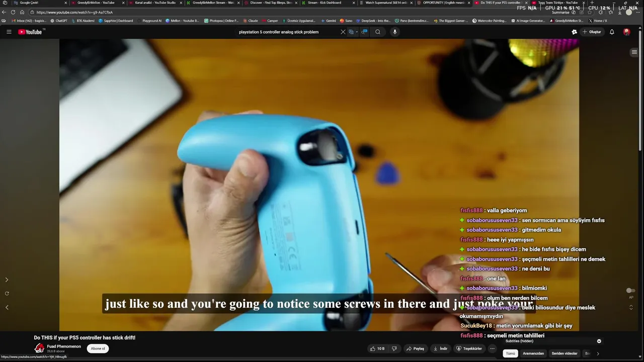
Task: Open the Fuad Phenomenon channel name link
Action: (64, 346)
